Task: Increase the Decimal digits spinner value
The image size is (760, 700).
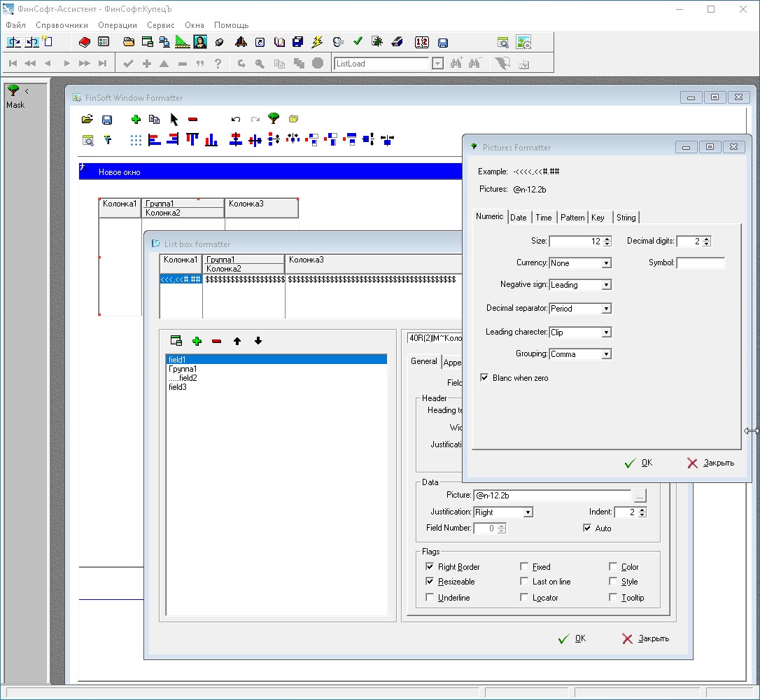Action: pos(707,239)
